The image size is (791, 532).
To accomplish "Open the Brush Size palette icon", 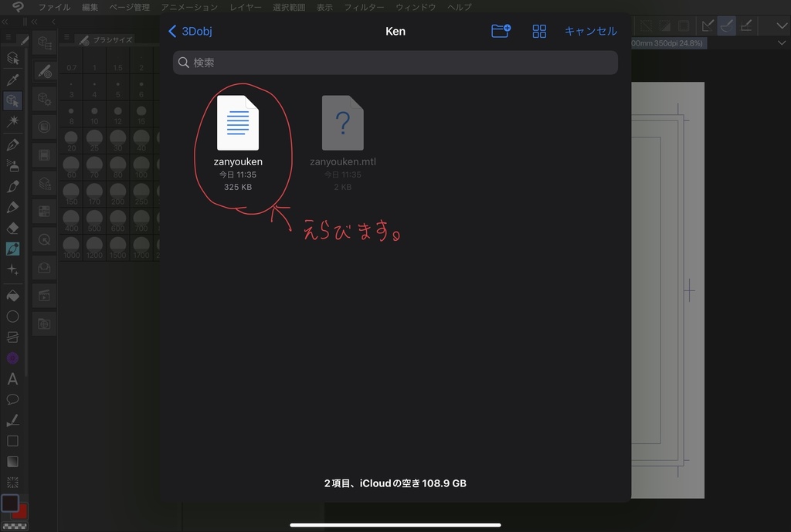I will [x=44, y=71].
